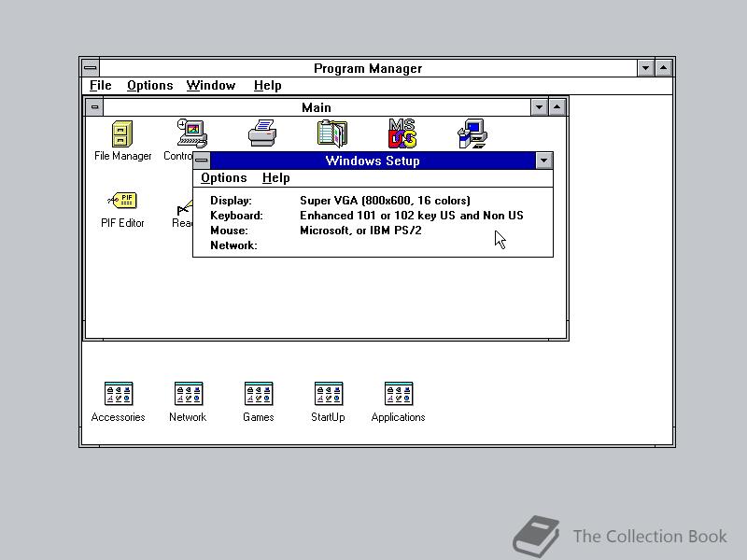Open the PIF Editor tag icon
Screen dimensions: 747x560
click(122, 200)
